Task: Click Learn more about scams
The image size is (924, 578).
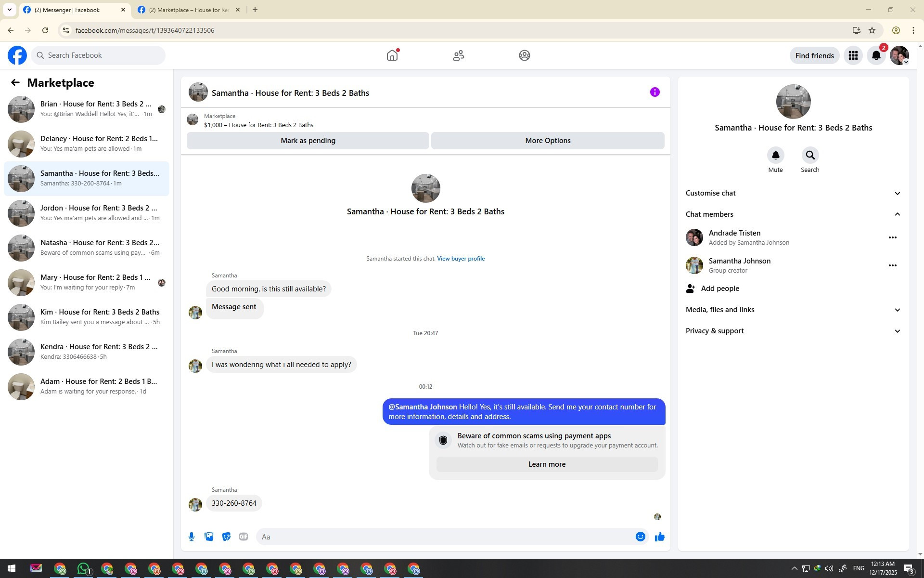Action: pyautogui.click(x=547, y=464)
